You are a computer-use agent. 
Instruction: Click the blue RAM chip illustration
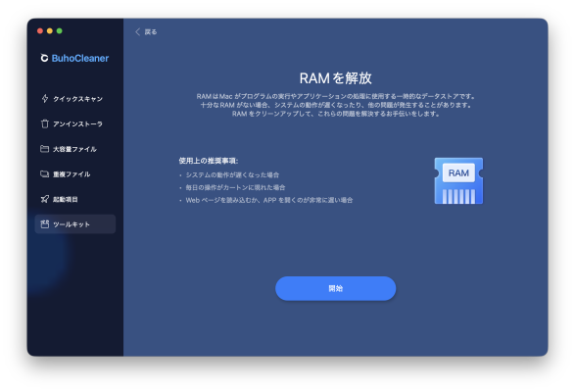[458, 180]
